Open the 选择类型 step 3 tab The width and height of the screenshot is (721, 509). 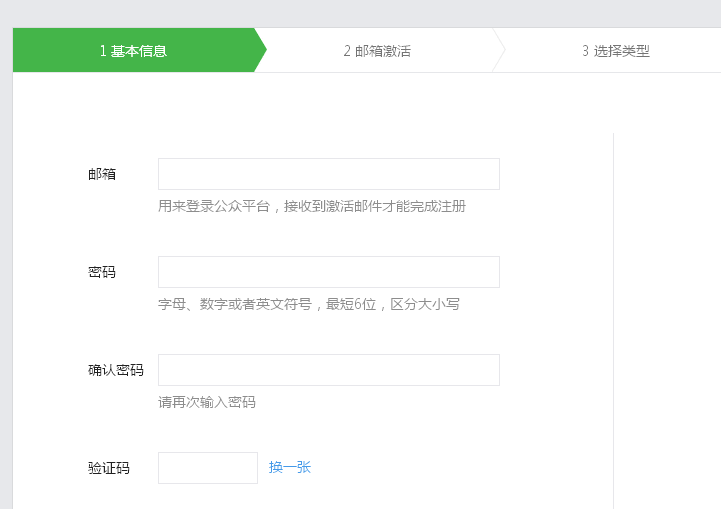click(615, 51)
